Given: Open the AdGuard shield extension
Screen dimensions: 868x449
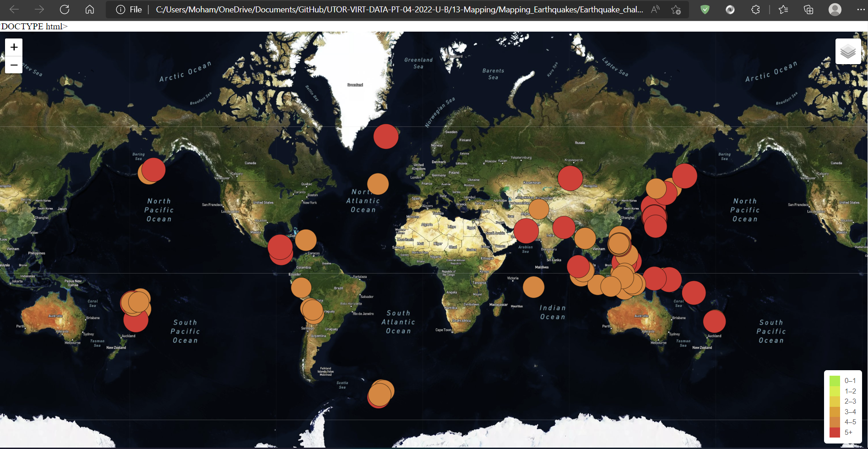Looking at the screenshot, I should pyautogui.click(x=705, y=9).
